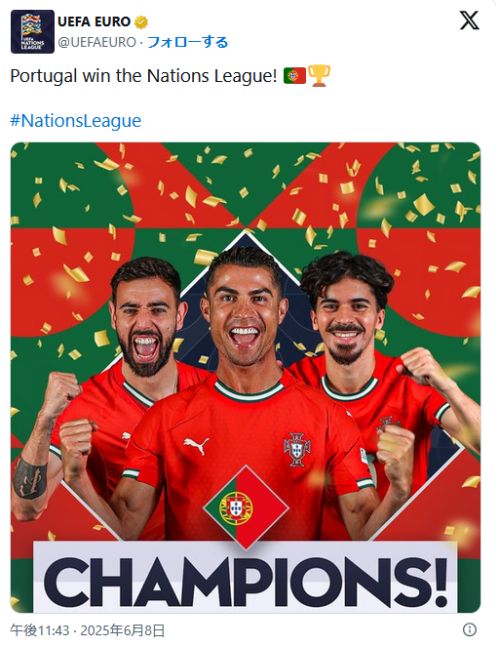Screen dimensions: 500x645
Task: Click the tweet timestamp 午後11:43
Action: (39, 630)
